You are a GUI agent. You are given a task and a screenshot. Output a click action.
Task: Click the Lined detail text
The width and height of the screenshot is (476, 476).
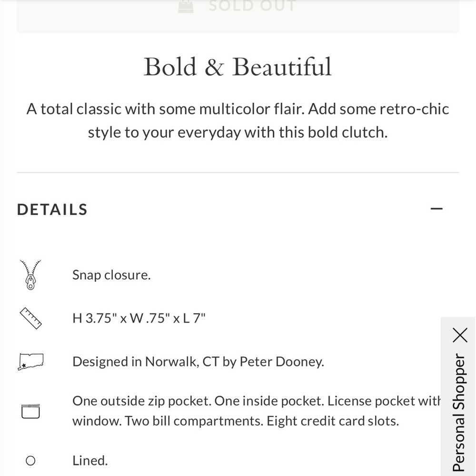[x=90, y=460]
